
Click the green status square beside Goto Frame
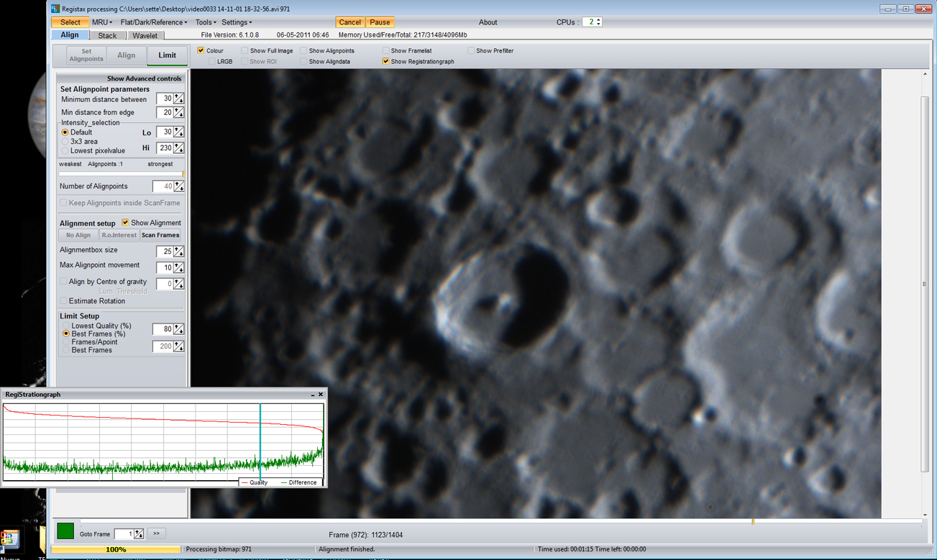point(65,531)
